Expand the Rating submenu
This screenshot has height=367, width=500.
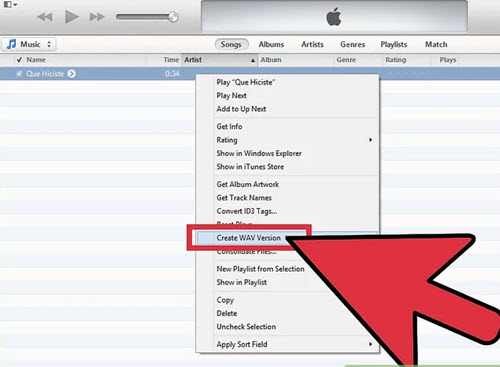tap(287, 140)
